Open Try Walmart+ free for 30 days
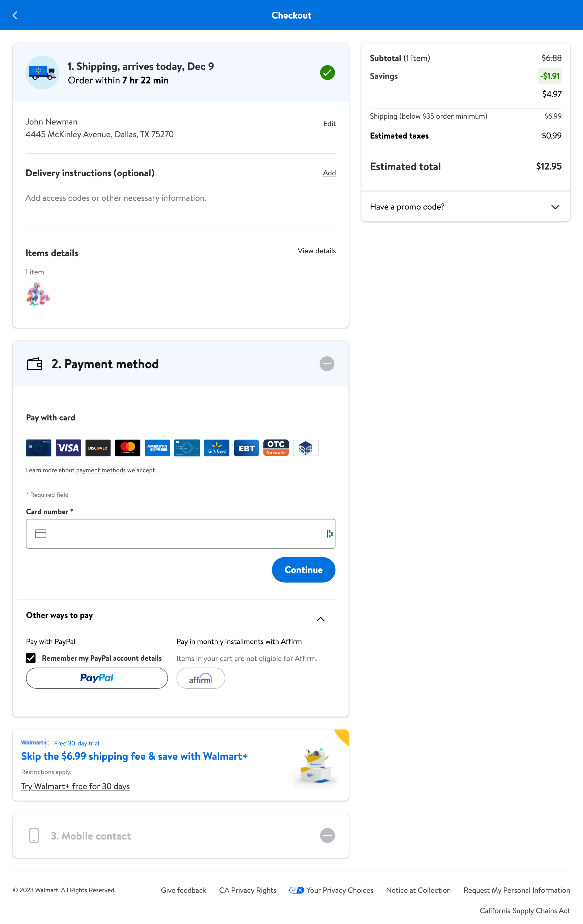583x924 pixels. (x=75, y=786)
